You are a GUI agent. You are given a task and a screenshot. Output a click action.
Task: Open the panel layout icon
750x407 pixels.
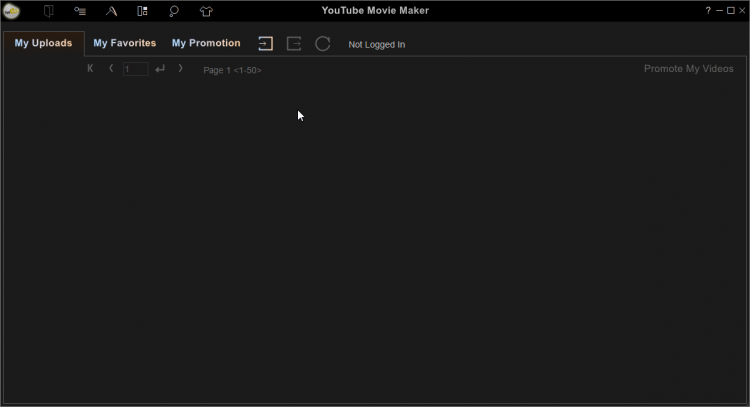(143, 11)
